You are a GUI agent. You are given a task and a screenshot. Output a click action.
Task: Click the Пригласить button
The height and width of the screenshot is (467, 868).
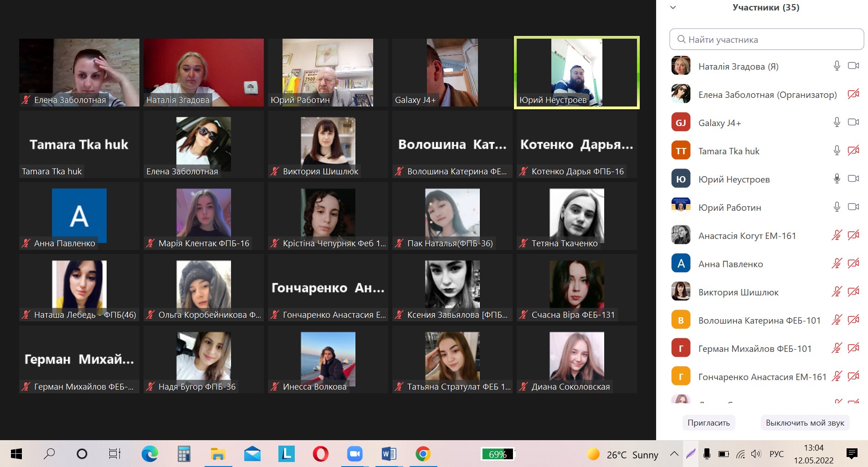tap(709, 423)
